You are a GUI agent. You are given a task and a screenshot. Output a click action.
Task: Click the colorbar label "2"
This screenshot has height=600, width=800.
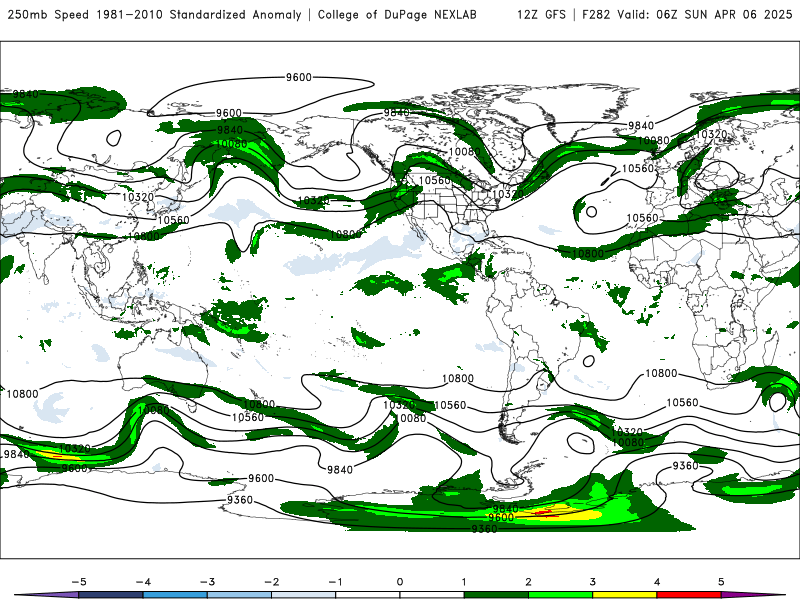(x=528, y=582)
